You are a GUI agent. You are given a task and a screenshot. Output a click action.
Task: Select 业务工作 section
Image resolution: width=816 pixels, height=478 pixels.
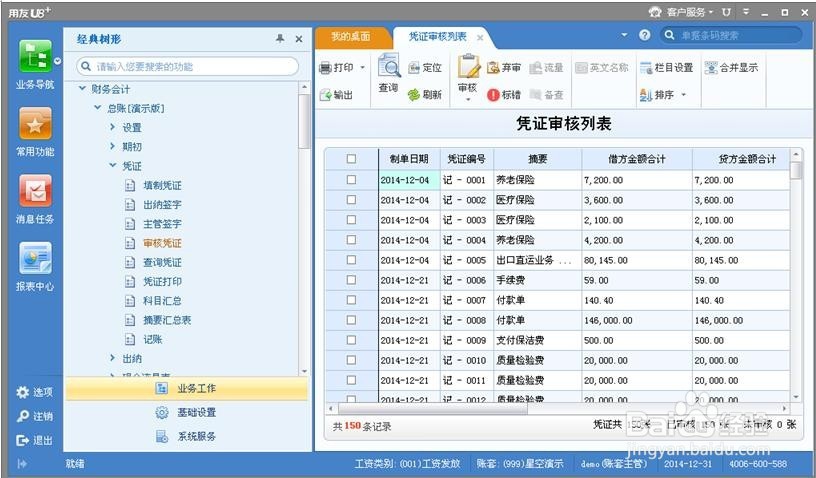click(x=186, y=389)
